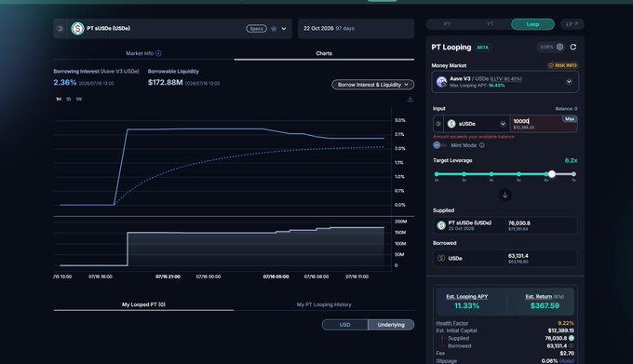Click the 0.06% slippage setting pill
This screenshot has height=364, width=633.
[551, 47]
